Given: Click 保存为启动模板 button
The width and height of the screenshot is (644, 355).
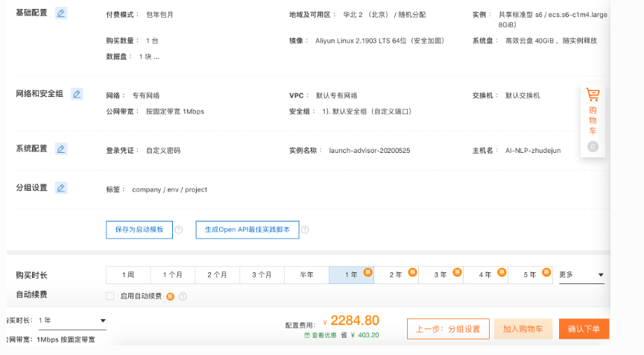Looking at the screenshot, I should 139,230.
